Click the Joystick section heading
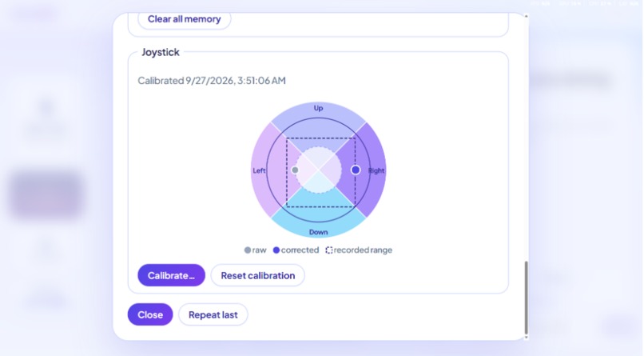644x356 pixels. [161, 52]
